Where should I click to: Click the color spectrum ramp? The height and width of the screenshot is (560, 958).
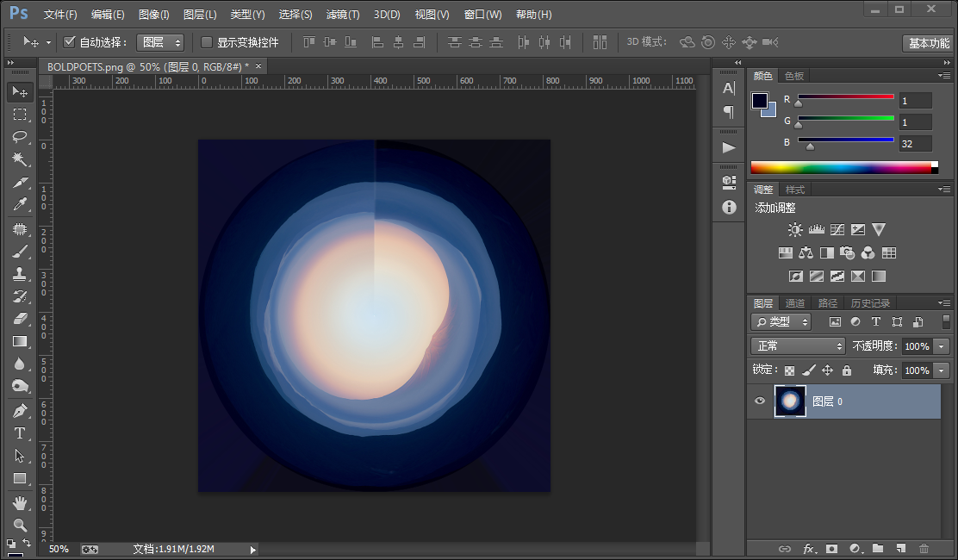[843, 168]
